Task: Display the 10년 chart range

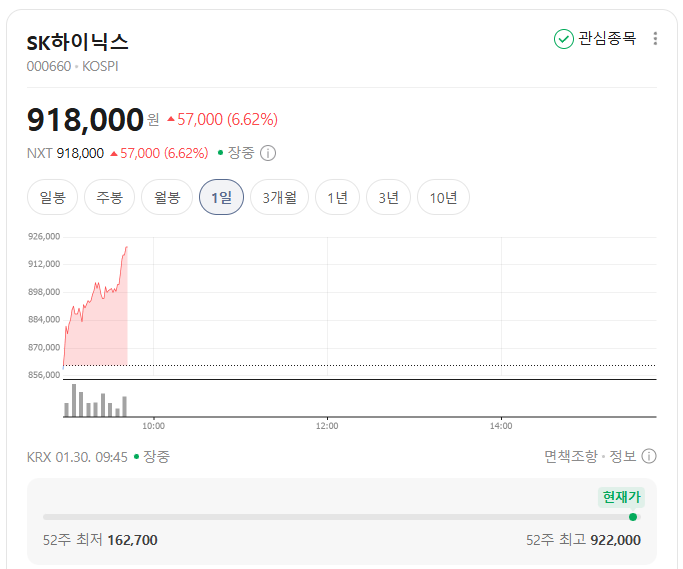Action: [x=443, y=197]
